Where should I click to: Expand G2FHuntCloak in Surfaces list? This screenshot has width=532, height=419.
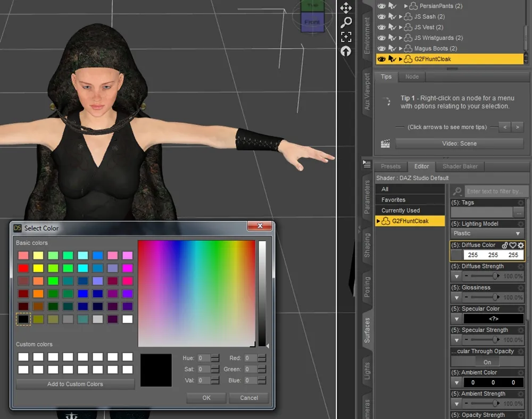click(378, 221)
